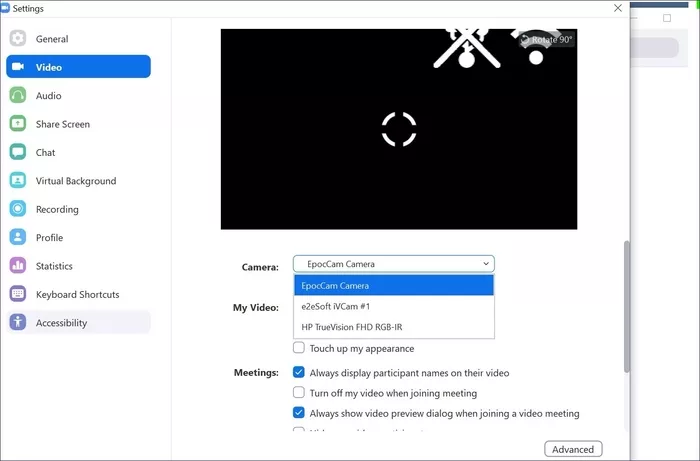Collapse the Camera dropdown box

click(x=393, y=264)
